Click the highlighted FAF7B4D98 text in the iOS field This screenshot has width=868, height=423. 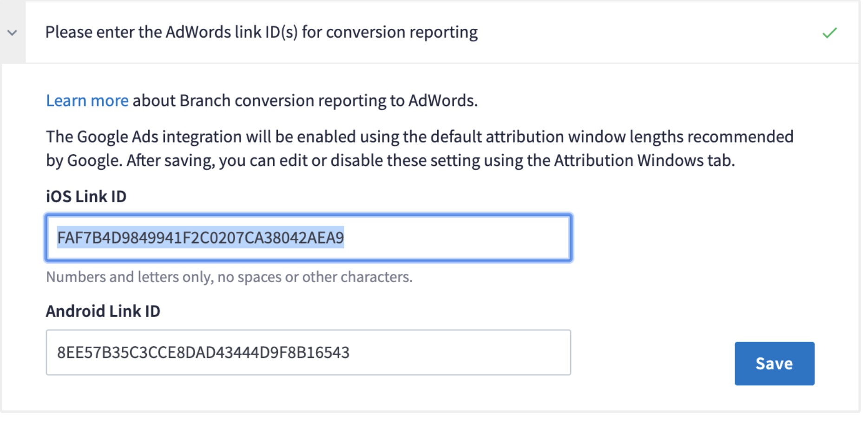tap(200, 238)
